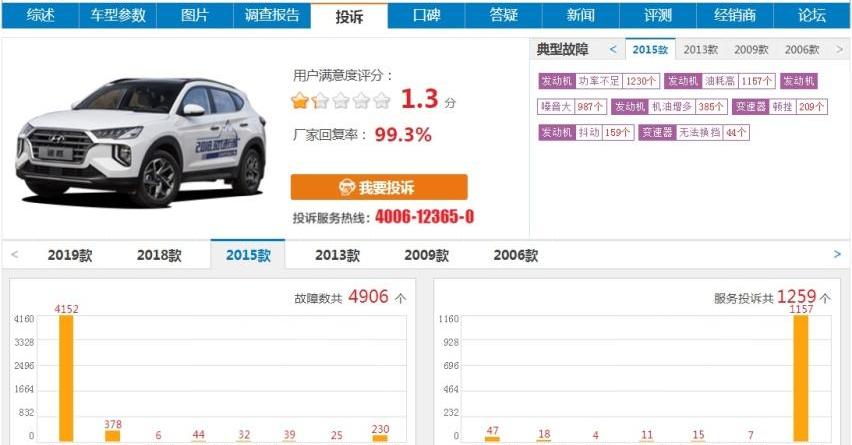Viewport: 852px width, 445px height.
Task: Select 2015款 in the chart year row
Action: point(248,254)
